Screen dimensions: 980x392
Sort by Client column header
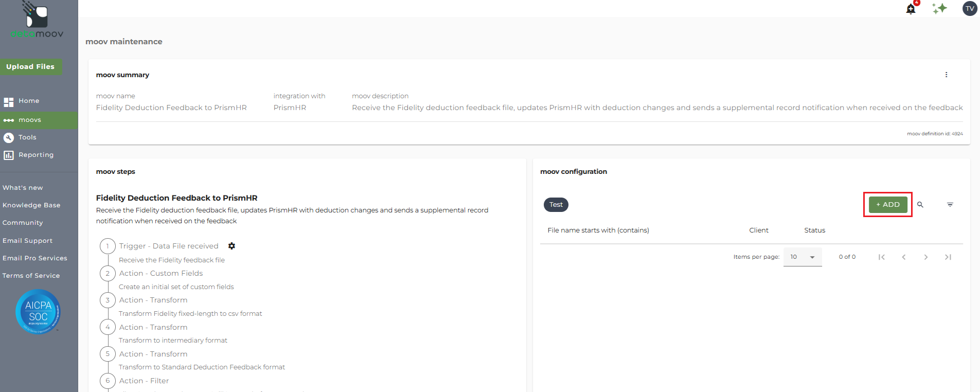759,230
